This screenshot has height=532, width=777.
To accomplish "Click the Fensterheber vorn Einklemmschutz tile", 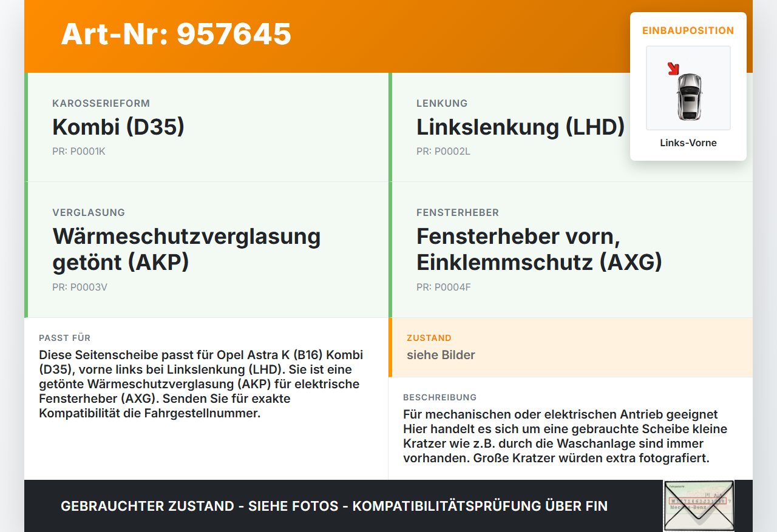I will pos(539,250).
